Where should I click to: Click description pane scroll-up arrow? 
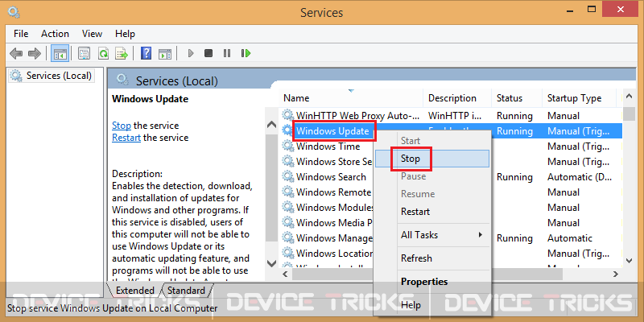click(271, 125)
